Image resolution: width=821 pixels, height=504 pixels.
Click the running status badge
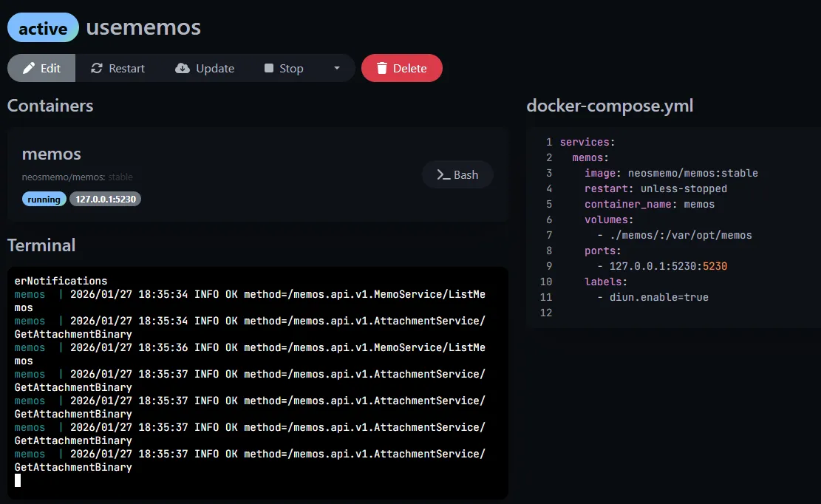click(44, 199)
